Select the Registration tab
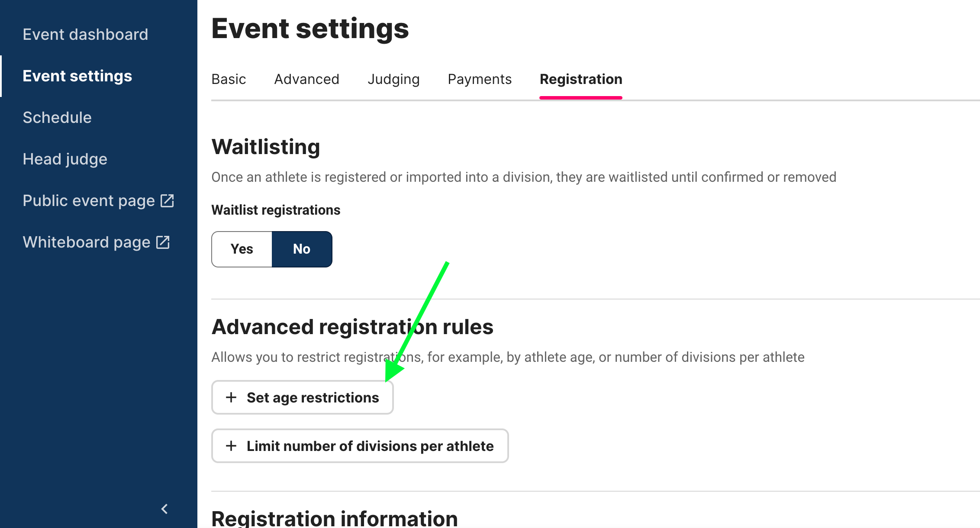This screenshot has width=980, height=528. (x=581, y=79)
